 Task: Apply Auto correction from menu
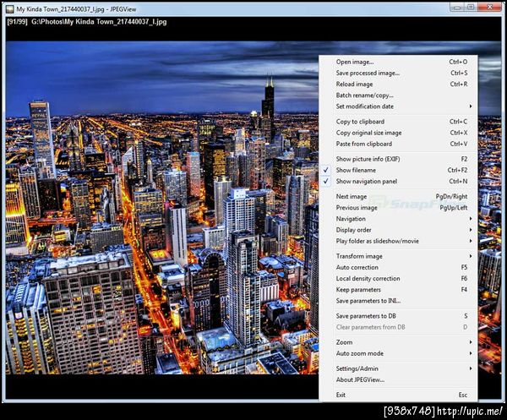398,267
